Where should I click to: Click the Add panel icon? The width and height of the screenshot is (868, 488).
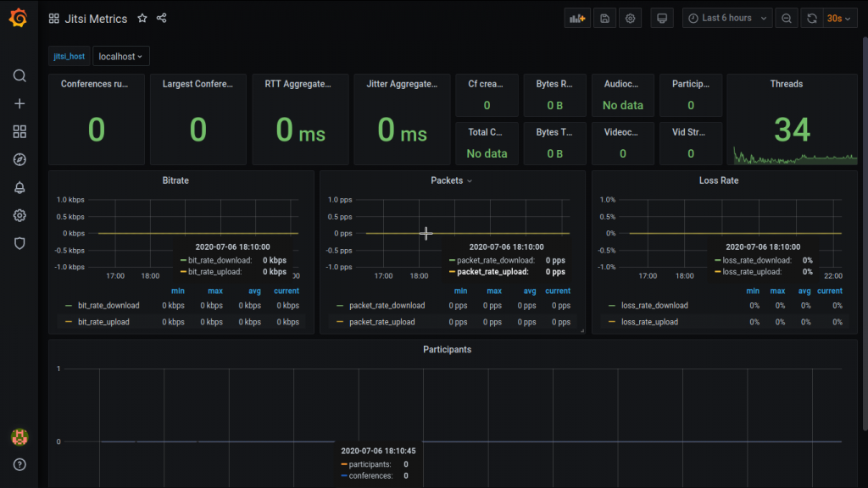577,19
